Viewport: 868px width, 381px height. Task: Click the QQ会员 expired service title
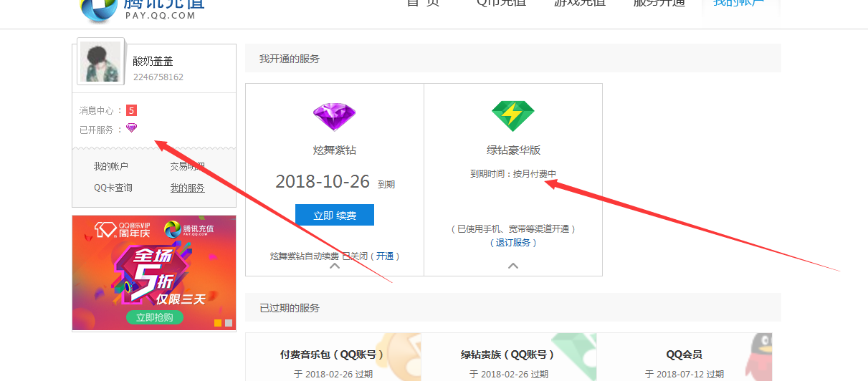[684, 355]
